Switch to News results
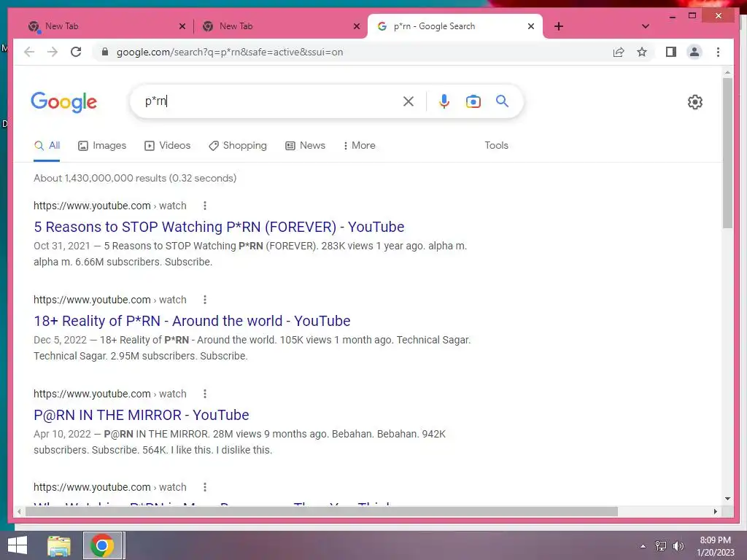This screenshot has height=560, width=747. pos(306,146)
